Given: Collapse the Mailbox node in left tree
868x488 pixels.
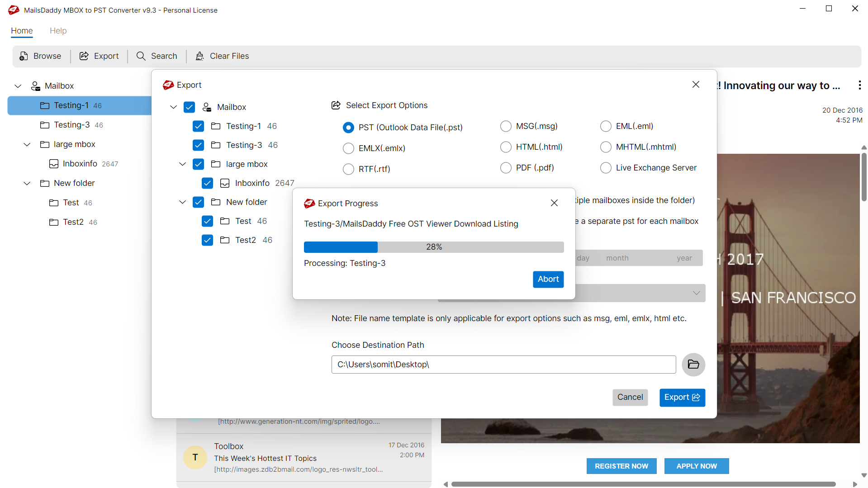Looking at the screenshot, I should coord(18,86).
